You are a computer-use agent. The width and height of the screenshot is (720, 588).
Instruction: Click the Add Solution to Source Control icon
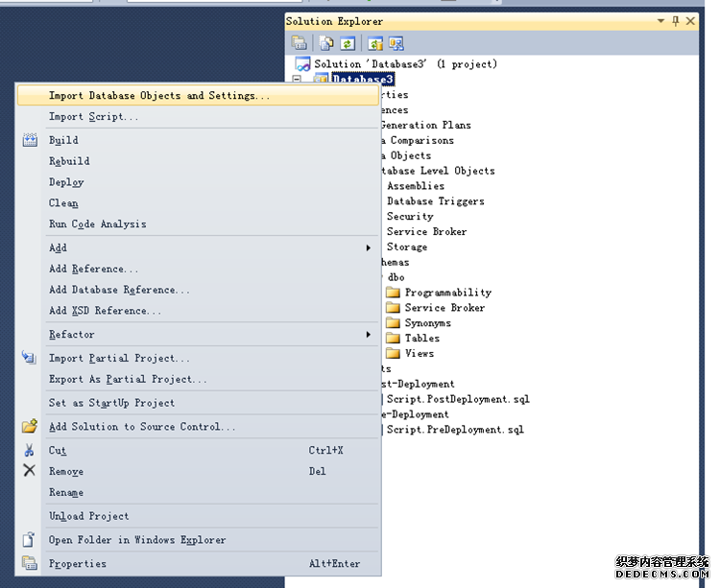pos(29,426)
